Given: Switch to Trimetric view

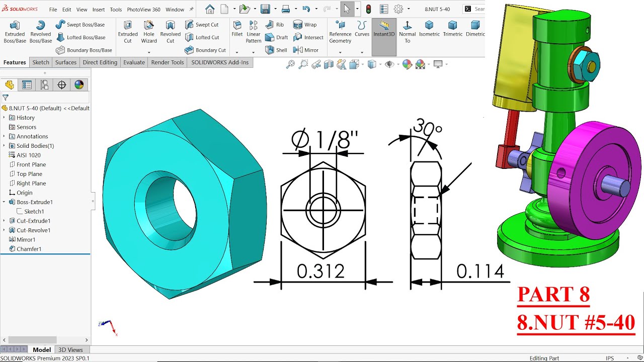Looking at the screenshot, I should 453,29.
